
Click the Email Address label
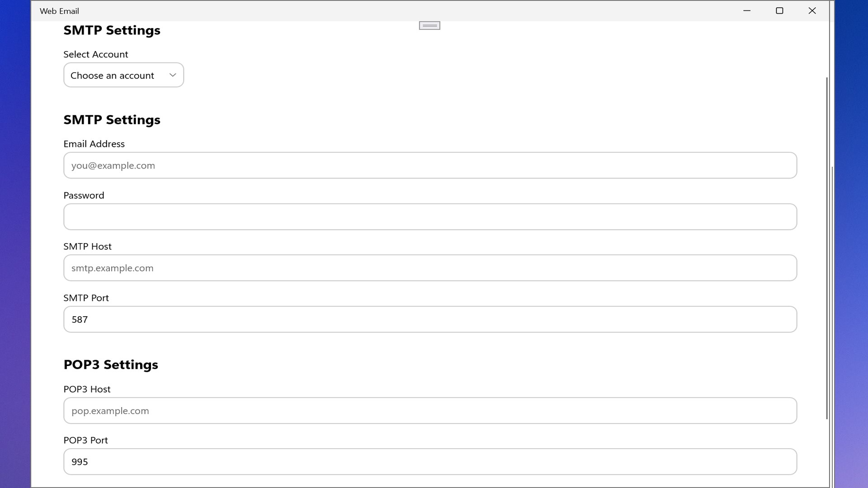[94, 144]
